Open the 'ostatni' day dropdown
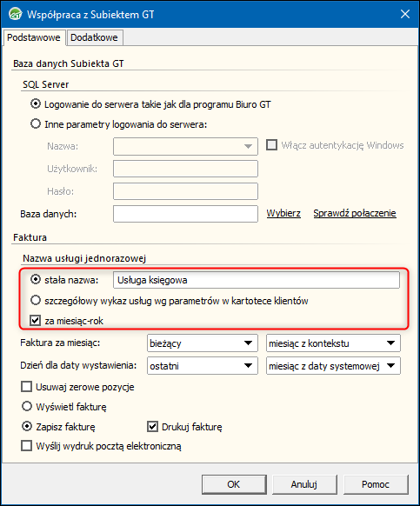The height and width of the screenshot is (506, 420). pyautogui.click(x=203, y=366)
